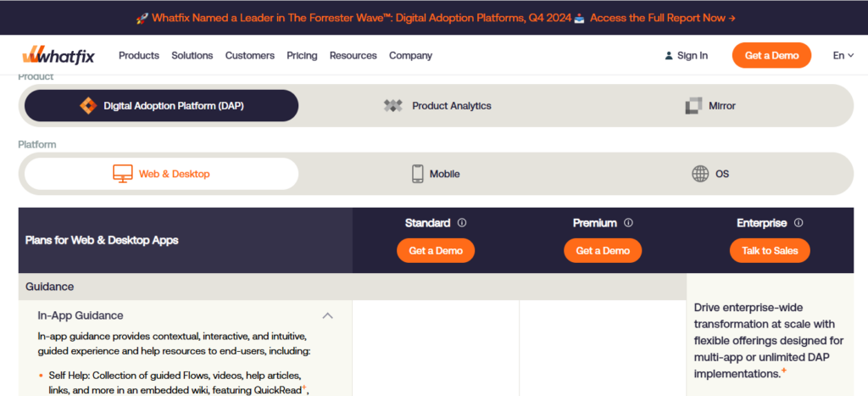Click the Guidance section header
This screenshot has height=396, width=868.
pos(352,287)
